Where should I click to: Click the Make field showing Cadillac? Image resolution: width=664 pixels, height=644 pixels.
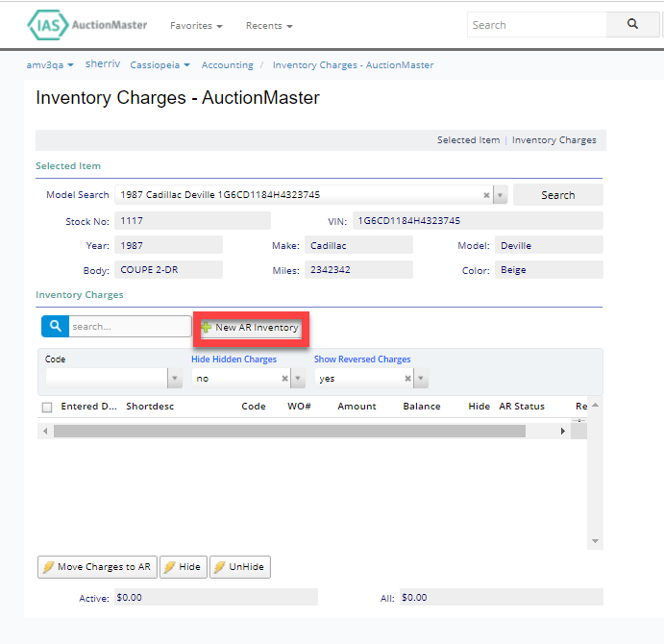(358, 245)
